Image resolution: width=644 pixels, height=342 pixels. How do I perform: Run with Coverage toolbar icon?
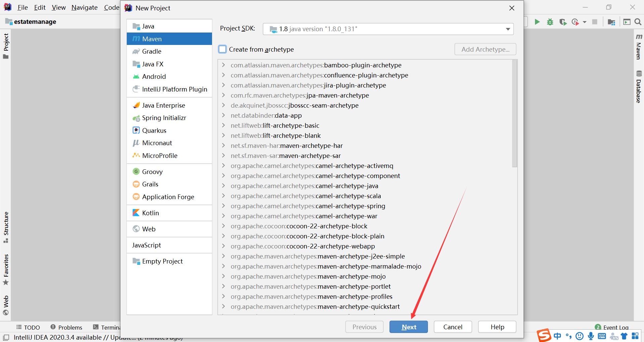point(563,22)
